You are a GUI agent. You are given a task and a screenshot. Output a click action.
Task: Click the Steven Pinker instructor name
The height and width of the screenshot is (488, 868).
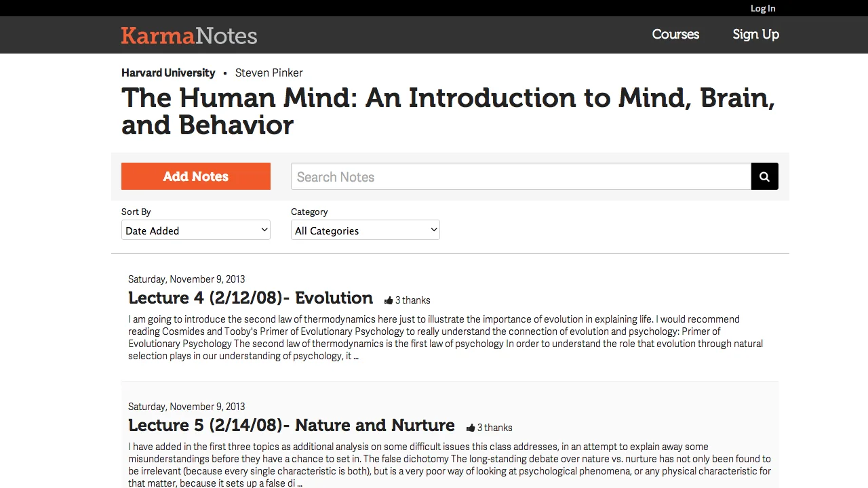point(269,73)
